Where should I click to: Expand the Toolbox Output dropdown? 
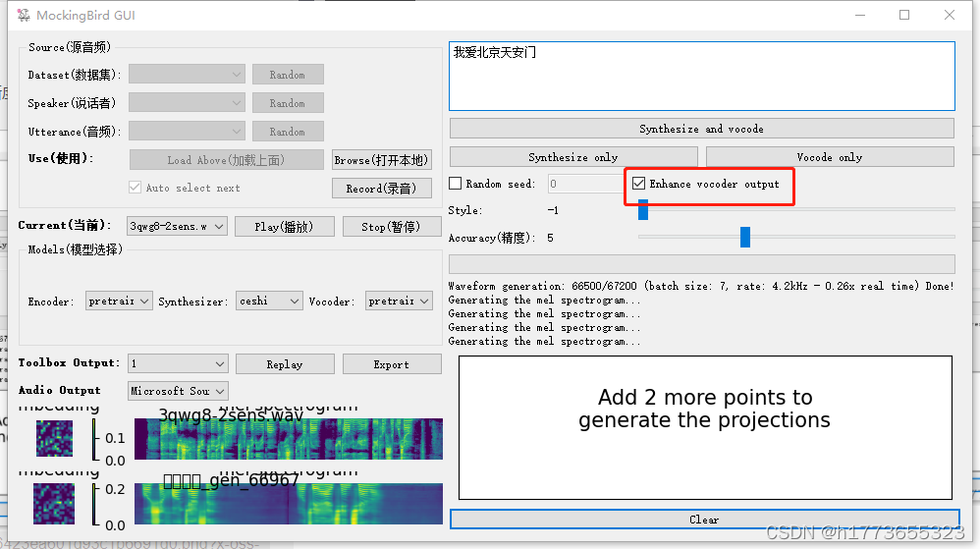pyautogui.click(x=178, y=363)
